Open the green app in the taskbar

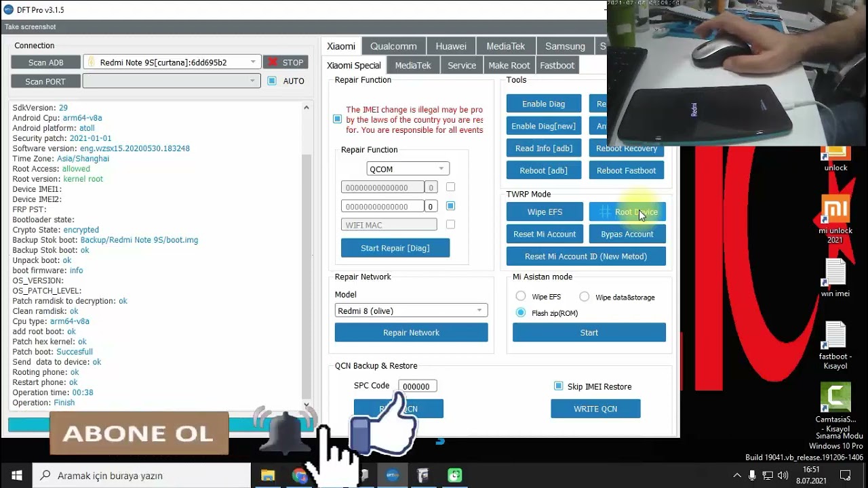[455, 476]
